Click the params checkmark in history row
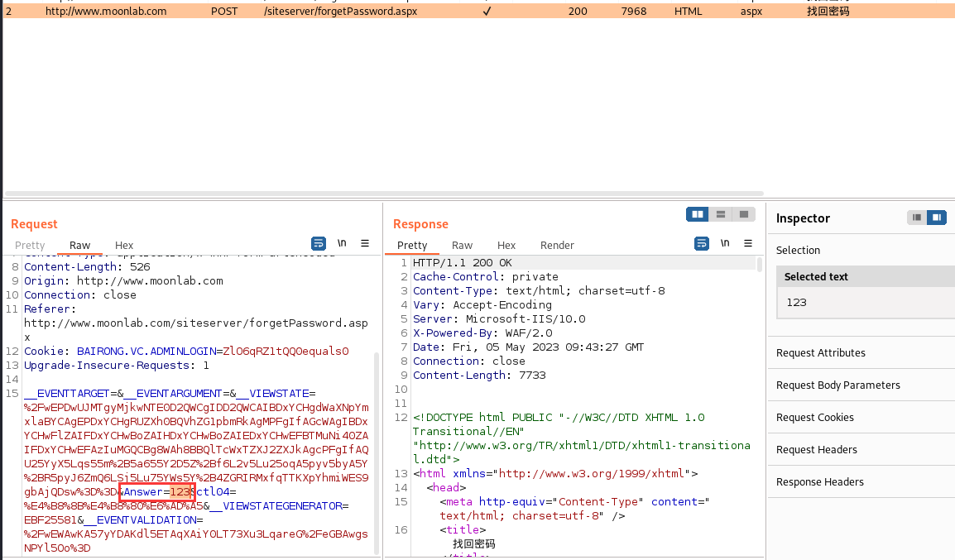The width and height of the screenshot is (955, 560). pyautogui.click(x=487, y=11)
